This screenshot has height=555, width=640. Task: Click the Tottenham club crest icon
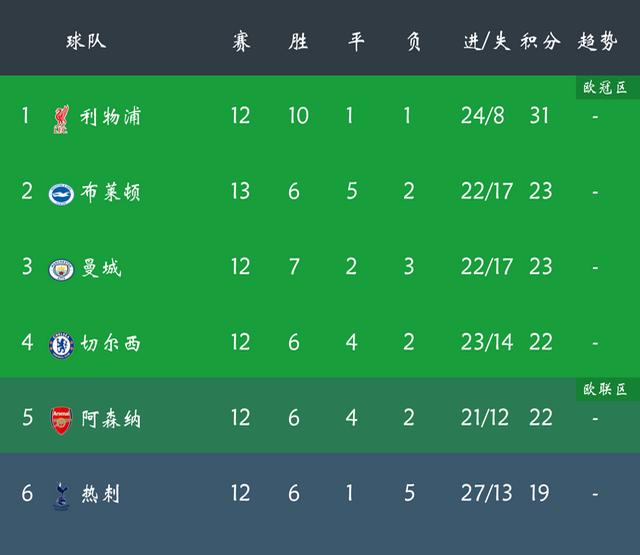click(x=61, y=494)
